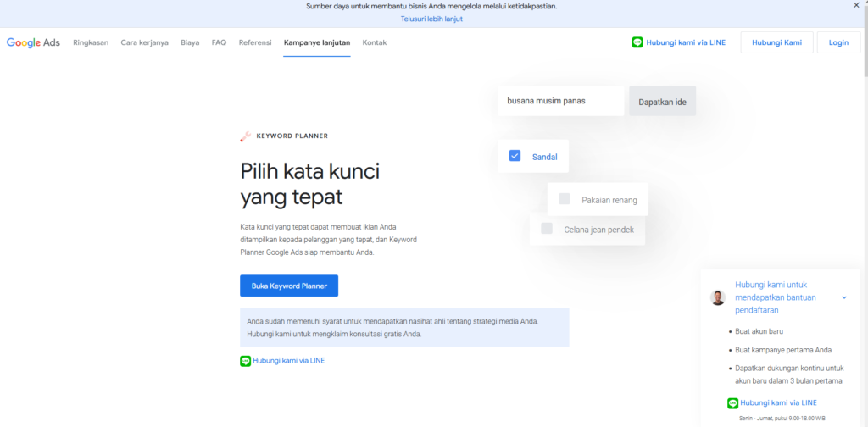Viewport: 868px width, 427px height.
Task: Open the Cara kerjanya section
Action: [144, 42]
